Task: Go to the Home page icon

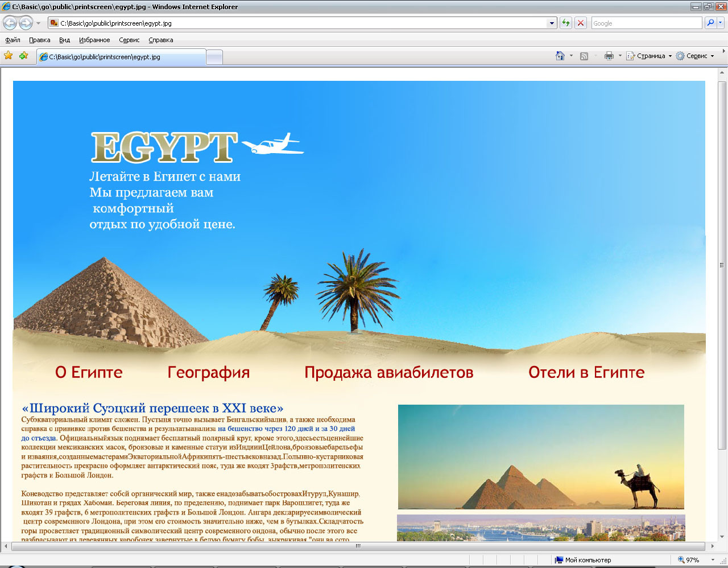Action: [560, 56]
